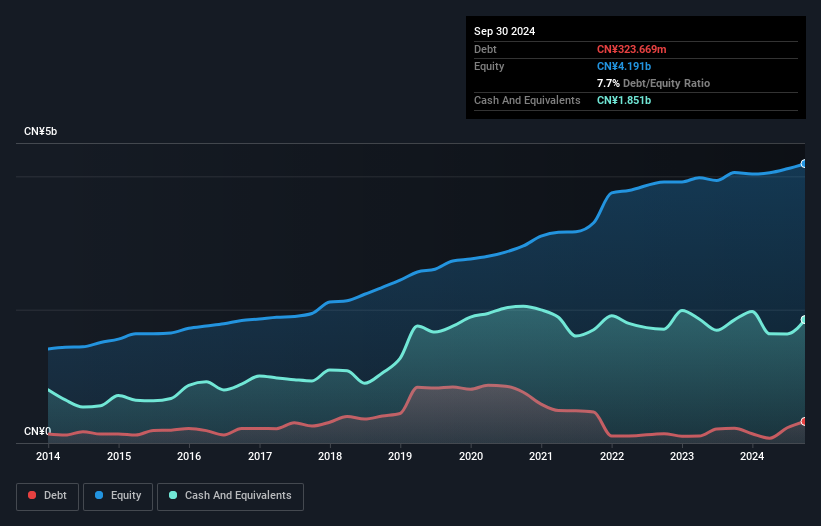
Task: Click the CN¥4.191b equity value
Action: 624,66
